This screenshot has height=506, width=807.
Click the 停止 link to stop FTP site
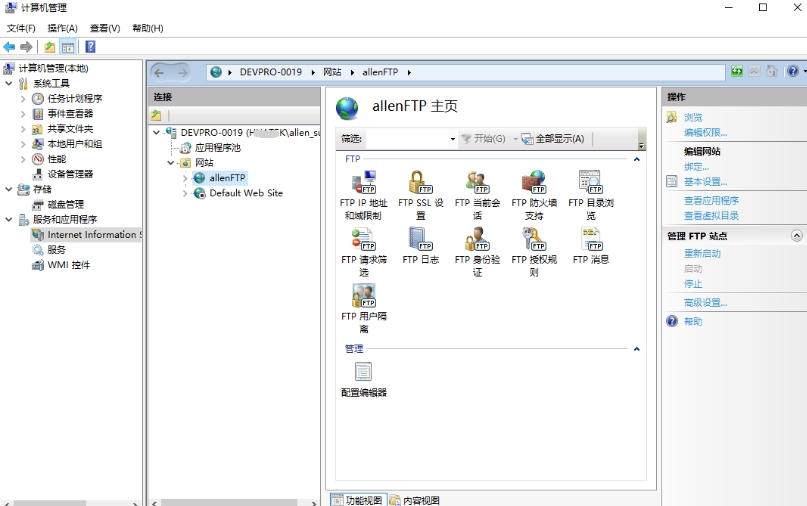693,284
